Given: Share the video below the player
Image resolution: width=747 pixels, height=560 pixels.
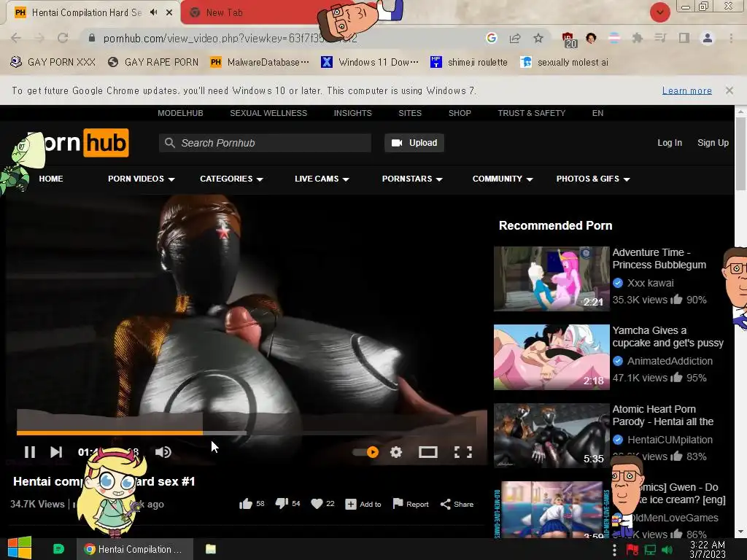Looking at the screenshot, I should (457, 504).
